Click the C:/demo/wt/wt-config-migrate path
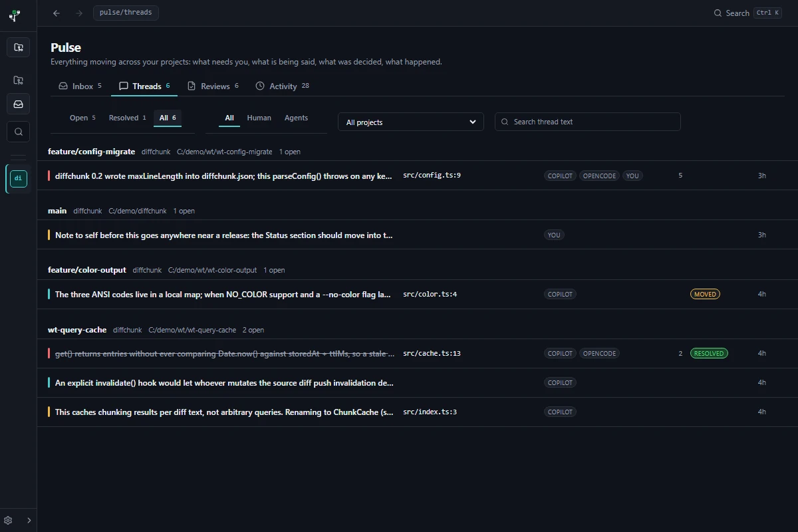This screenshot has height=532, width=798. tap(225, 152)
